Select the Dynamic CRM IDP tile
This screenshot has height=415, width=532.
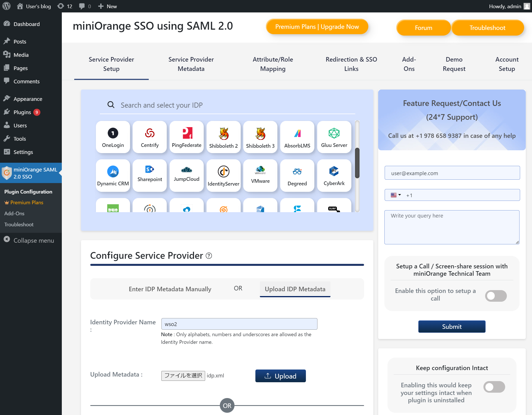pos(113,176)
